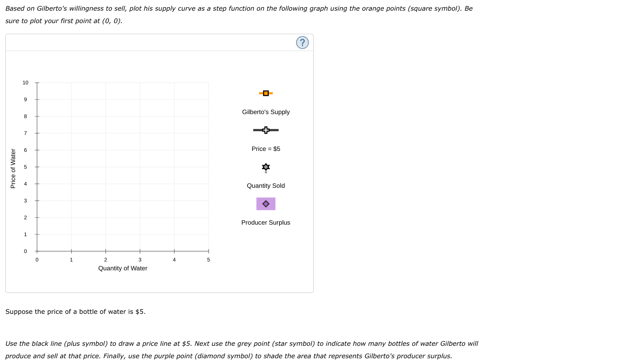
Task: Pick the grey star Quantity Sold point
Action: 266,167
